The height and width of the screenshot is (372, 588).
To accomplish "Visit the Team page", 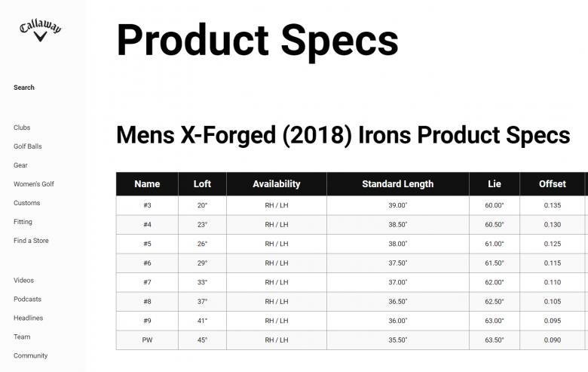I will (22, 337).
